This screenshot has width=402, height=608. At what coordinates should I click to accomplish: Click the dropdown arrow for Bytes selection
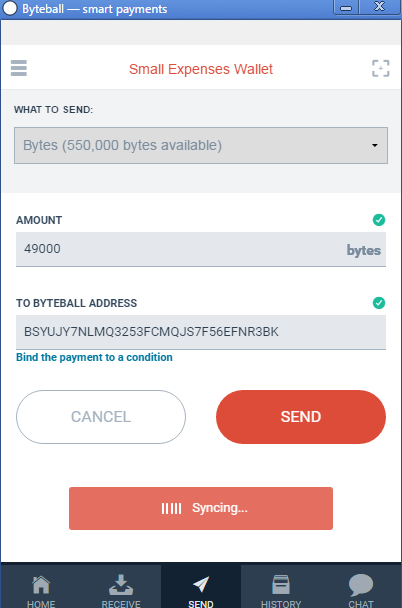tap(374, 145)
